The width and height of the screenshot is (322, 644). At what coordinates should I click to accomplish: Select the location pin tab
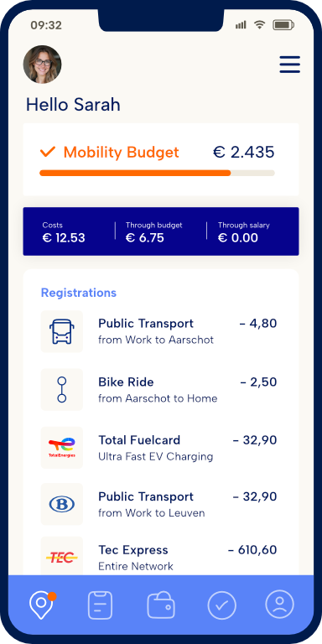[x=42, y=605]
